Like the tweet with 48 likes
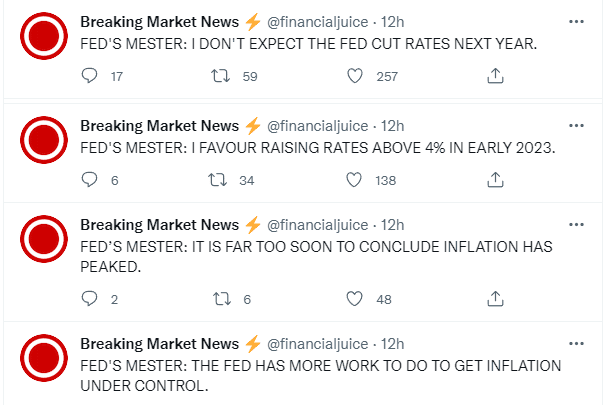Screen dimensions: 609x420 click(354, 298)
